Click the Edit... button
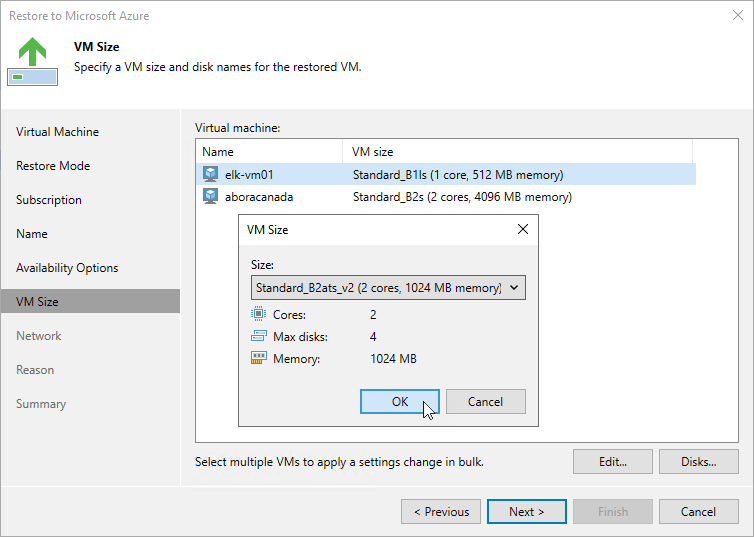Viewport: 754px width, 537px height. coord(613,462)
